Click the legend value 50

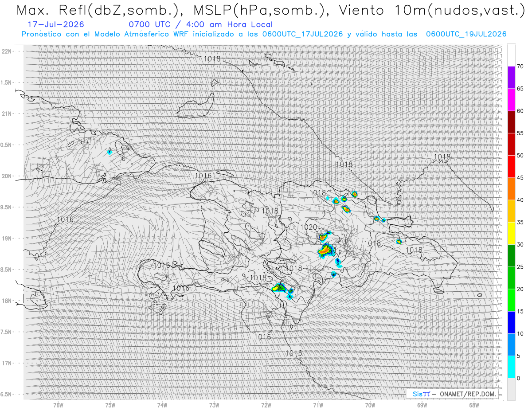[520, 156]
